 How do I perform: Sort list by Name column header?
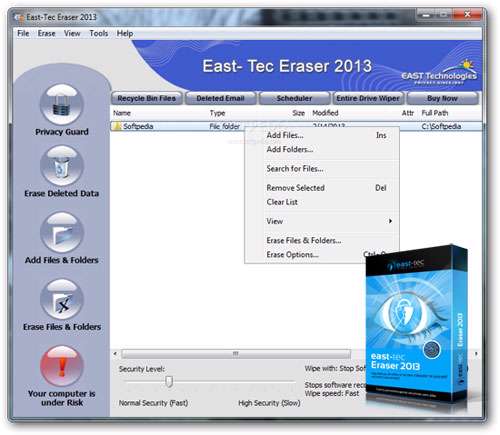pos(122,113)
